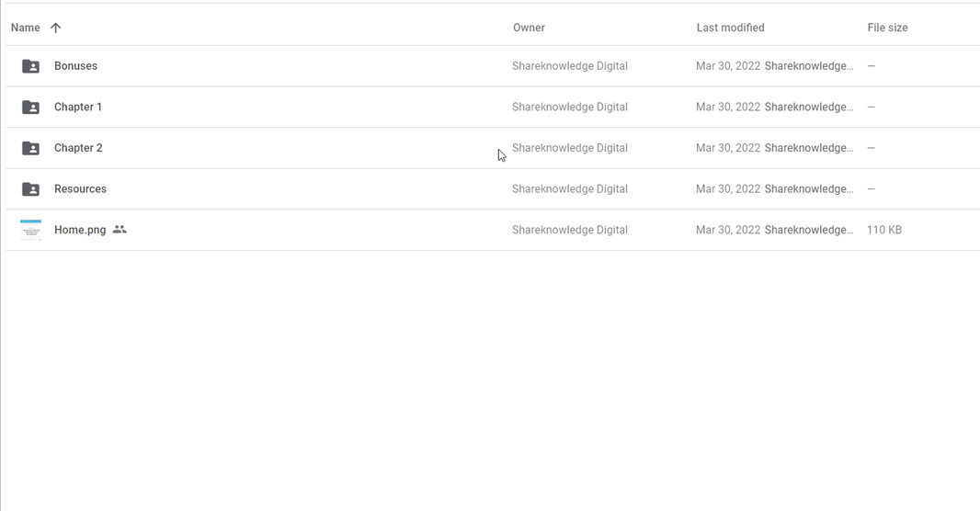Click the shared people icon beside Home.png

120,229
